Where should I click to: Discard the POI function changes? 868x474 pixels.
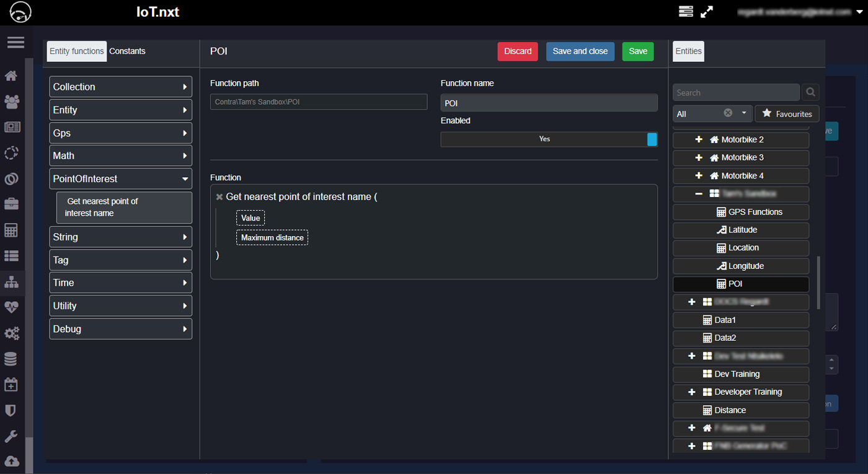pyautogui.click(x=518, y=51)
